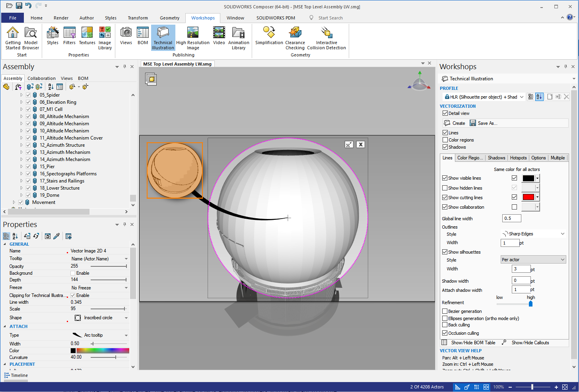579x392 pixels.
Task: Start Interactive Collision Detection
Action: [x=326, y=37]
